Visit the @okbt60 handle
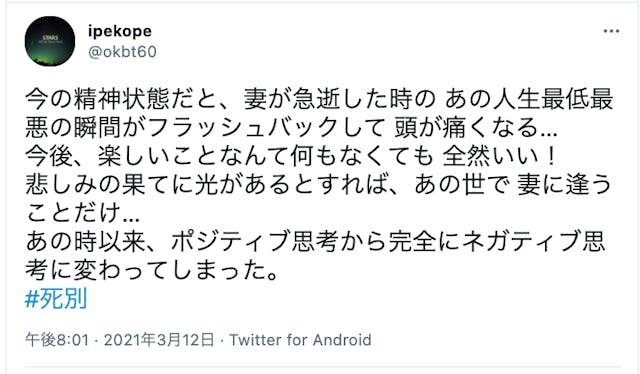 coord(122,52)
